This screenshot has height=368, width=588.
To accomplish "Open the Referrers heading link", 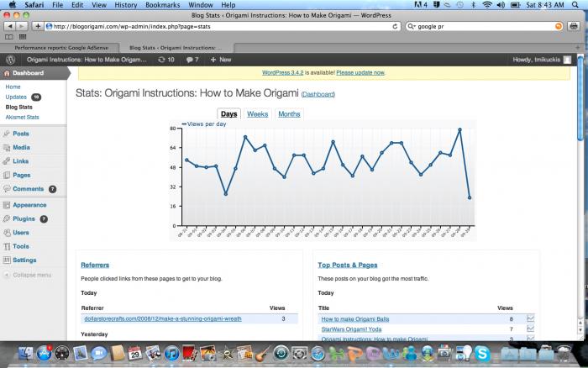I will coord(95,265).
